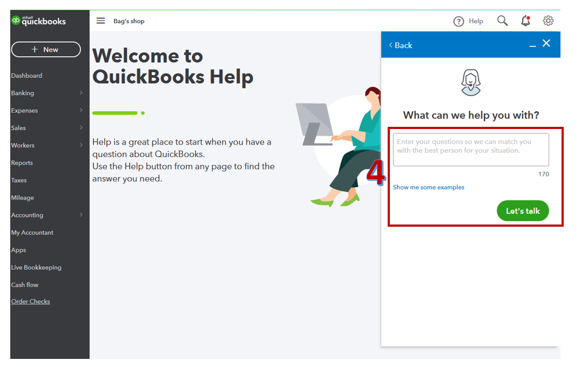The height and width of the screenshot is (367, 588).
Task: Focus the question text box
Action: [471, 149]
